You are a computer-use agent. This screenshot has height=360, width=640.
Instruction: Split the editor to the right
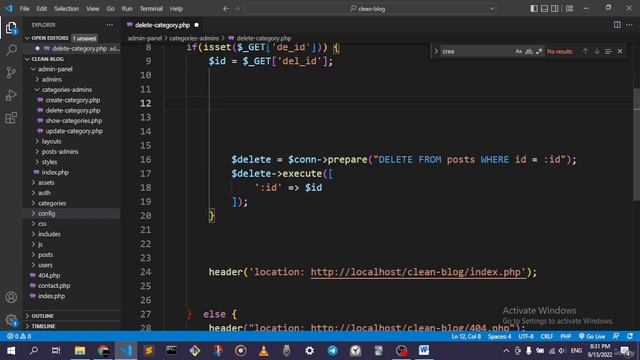pos(617,25)
